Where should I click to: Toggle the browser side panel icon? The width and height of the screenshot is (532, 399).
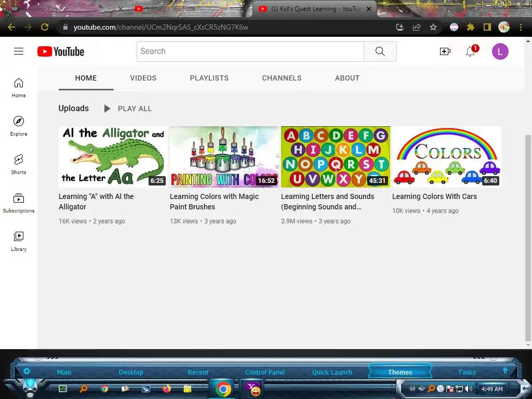coord(487,27)
